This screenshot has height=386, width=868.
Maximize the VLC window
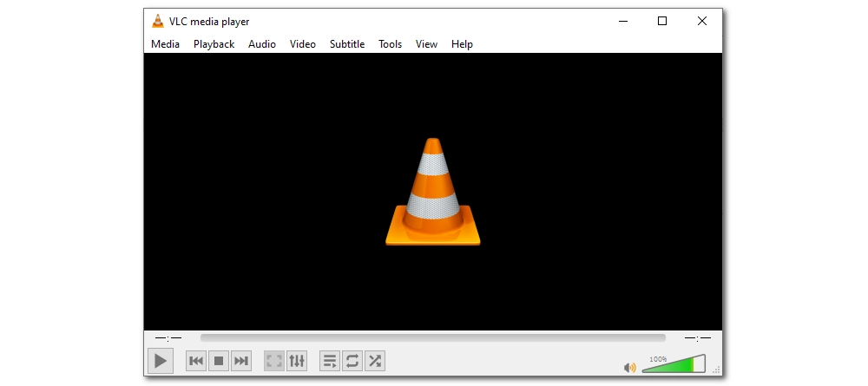click(662, 22)
